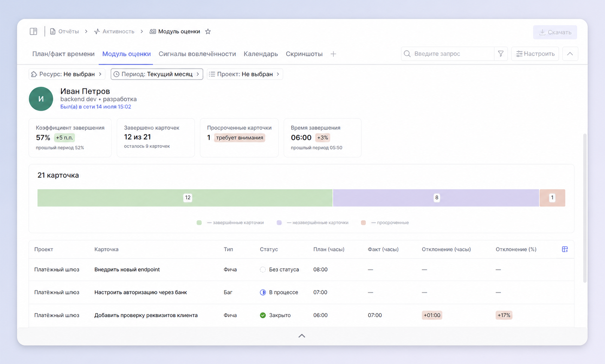The height and width of the screenshot is (364, 605).
Task: Click the Без статуса status icon
Action: 263,270
